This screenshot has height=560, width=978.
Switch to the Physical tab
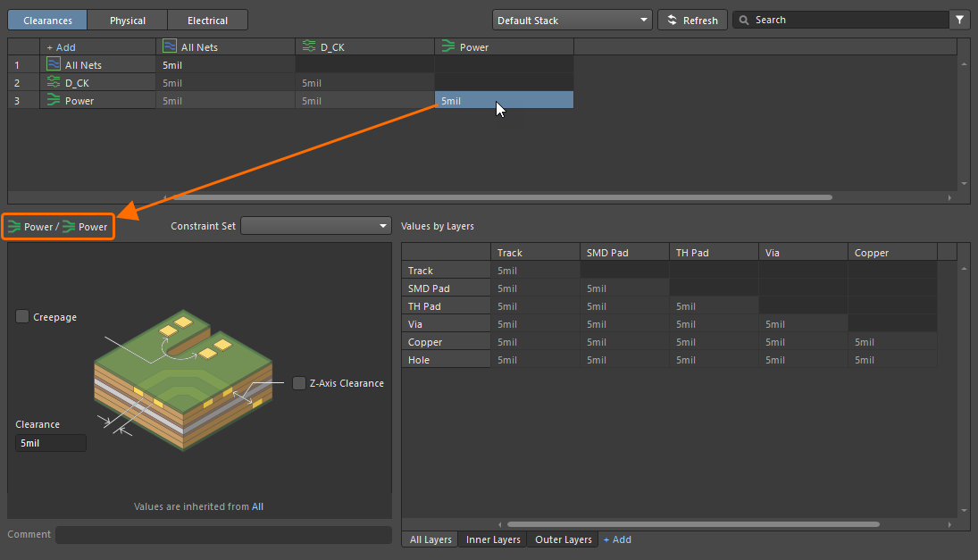click(127, 20)
